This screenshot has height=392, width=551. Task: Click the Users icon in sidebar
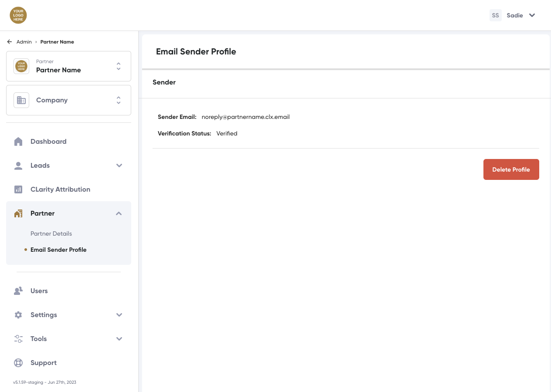(18, 291)
